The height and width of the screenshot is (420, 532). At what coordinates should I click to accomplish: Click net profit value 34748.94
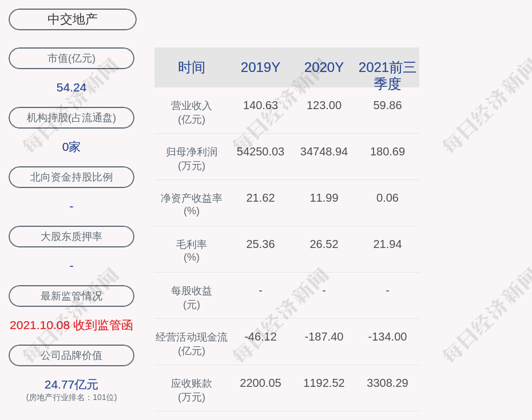(324, 151)
